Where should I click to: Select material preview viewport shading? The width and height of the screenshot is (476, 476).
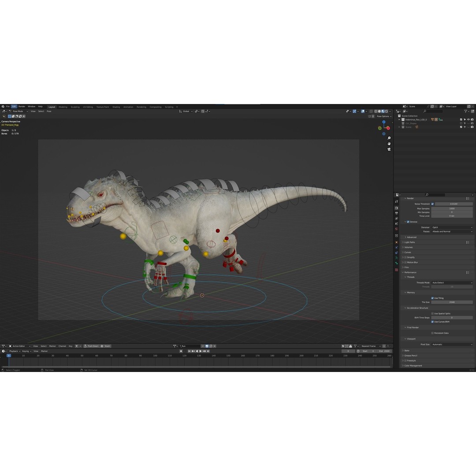pos(383,112)
